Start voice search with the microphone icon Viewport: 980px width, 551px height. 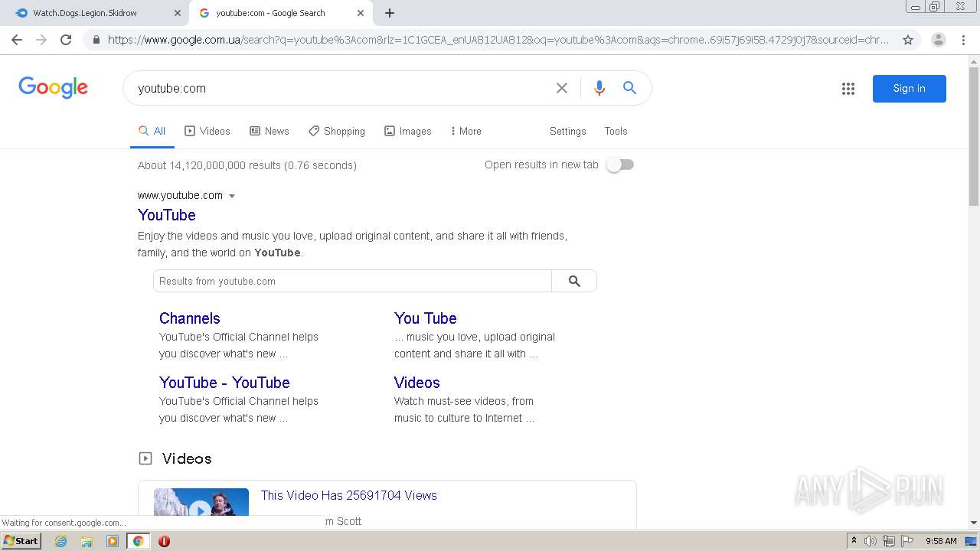pos(599,88)
